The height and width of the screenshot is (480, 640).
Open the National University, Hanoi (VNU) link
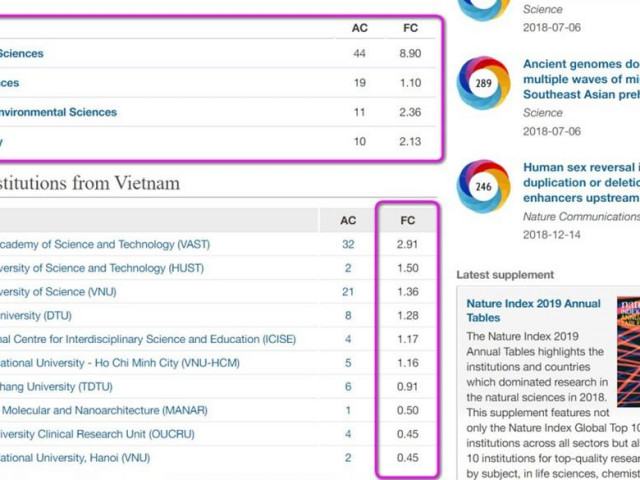(75, 458)
